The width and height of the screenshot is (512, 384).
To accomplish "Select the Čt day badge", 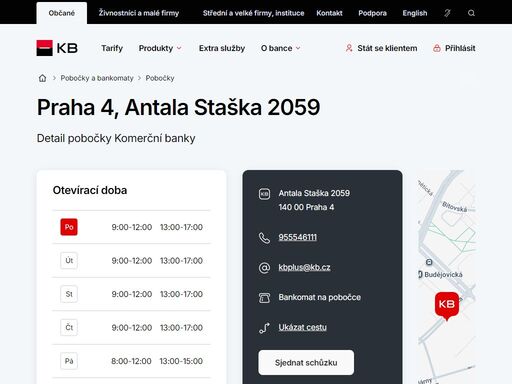I will [x=69, y=327].
